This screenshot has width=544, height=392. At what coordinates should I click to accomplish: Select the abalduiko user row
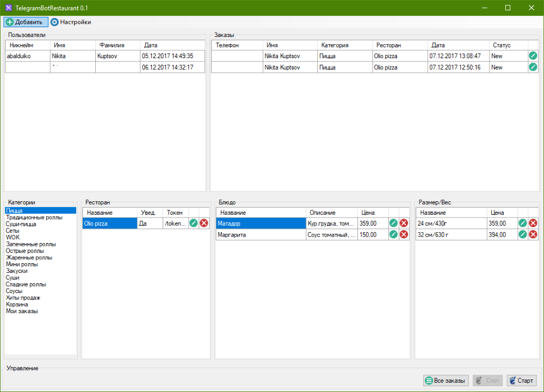click(x=27, y=56)
